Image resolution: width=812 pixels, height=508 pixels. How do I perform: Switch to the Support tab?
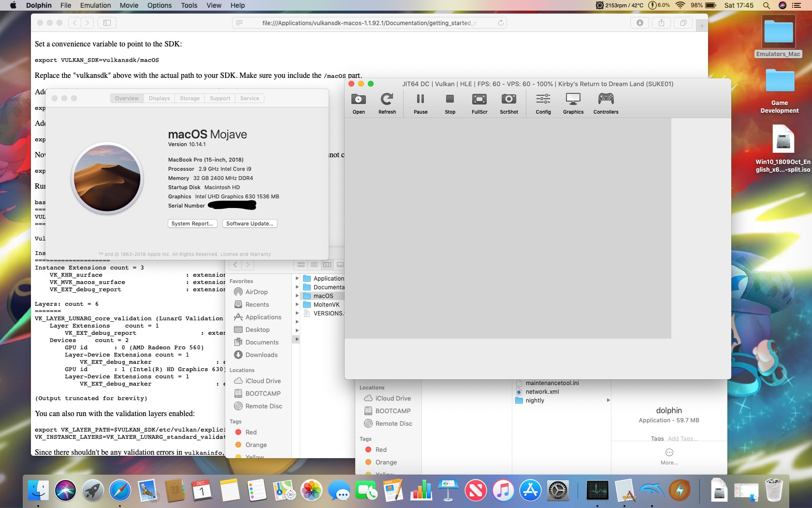point(220,98)
